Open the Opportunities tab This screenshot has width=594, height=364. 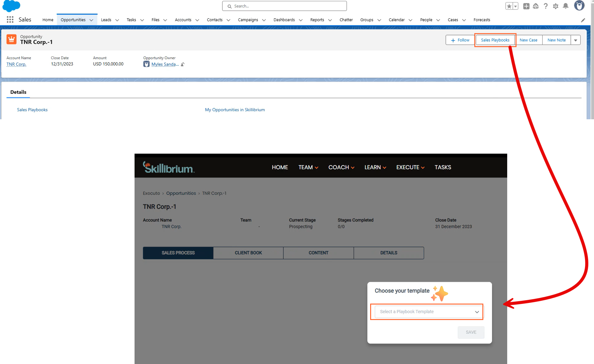click(x=73, y=20)
